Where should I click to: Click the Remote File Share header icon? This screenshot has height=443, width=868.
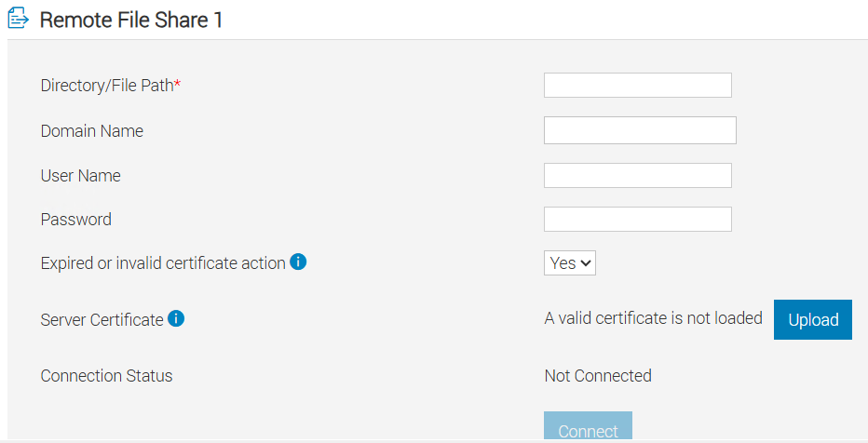pos(19,19)
